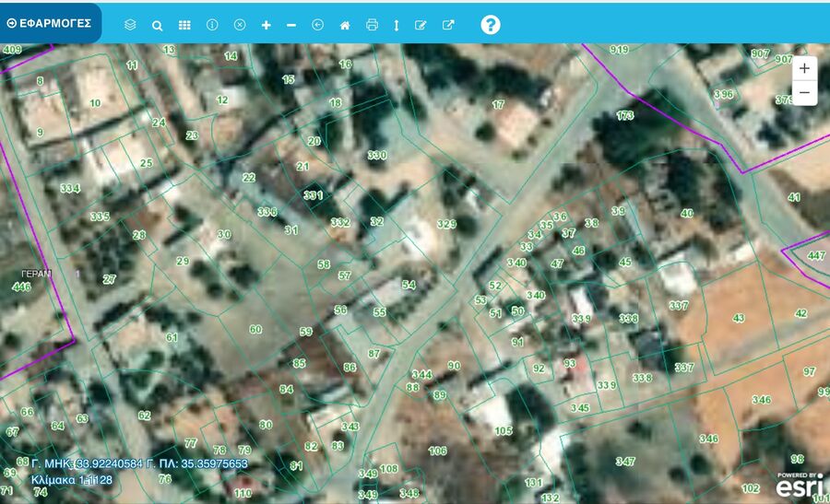Viewport: 830px width, 504px height.
Task: Select the toolbar zoom in plus tool
Action: click(x=267, y=25)
